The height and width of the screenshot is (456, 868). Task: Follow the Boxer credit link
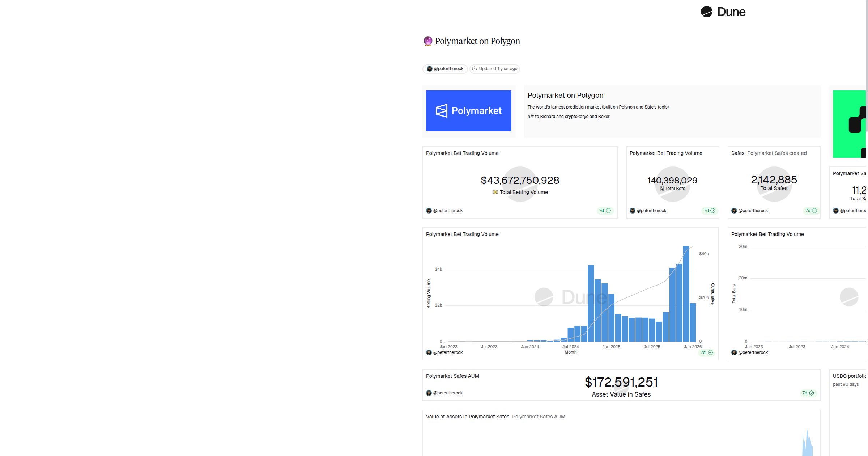603,117
